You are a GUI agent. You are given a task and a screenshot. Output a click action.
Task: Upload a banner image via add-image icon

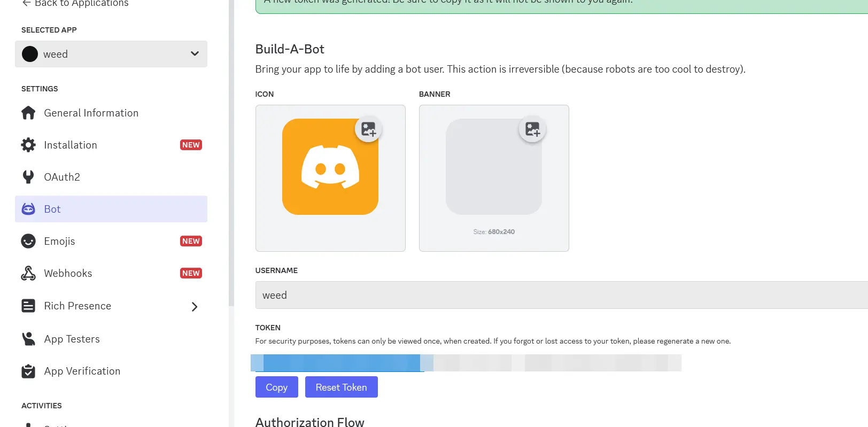[532, 129]
